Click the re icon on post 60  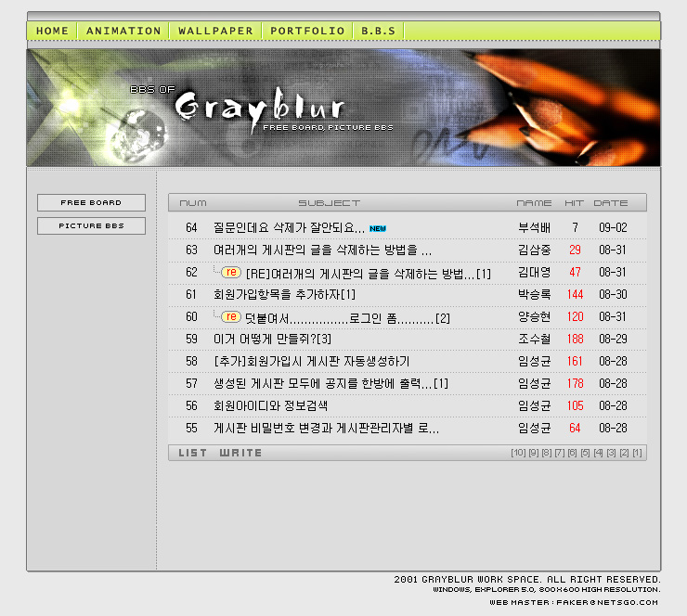[231, 316]
